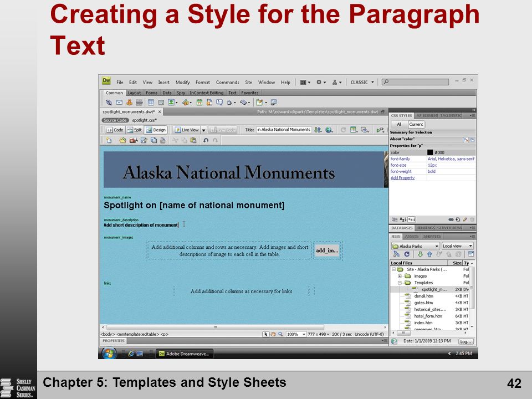Insert a Div Tag
This screenshot has width=532, height=399.
161,102
